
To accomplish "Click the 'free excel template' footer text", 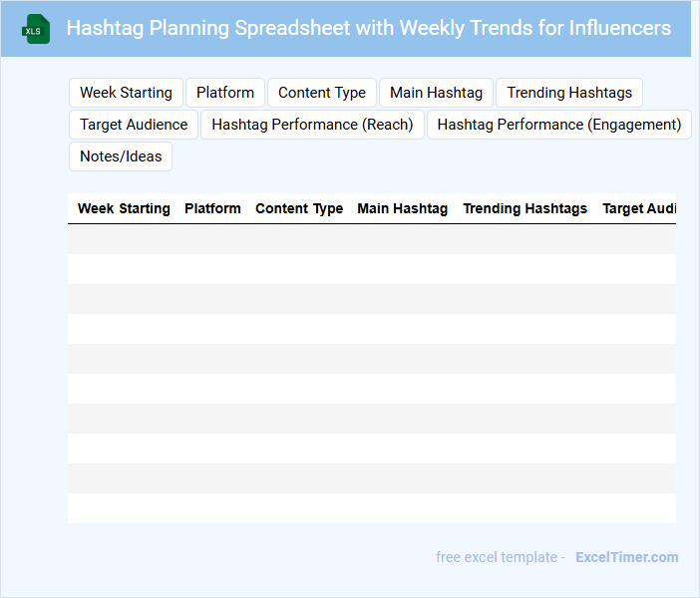I will pyautogui.click(x=501, y=557).
